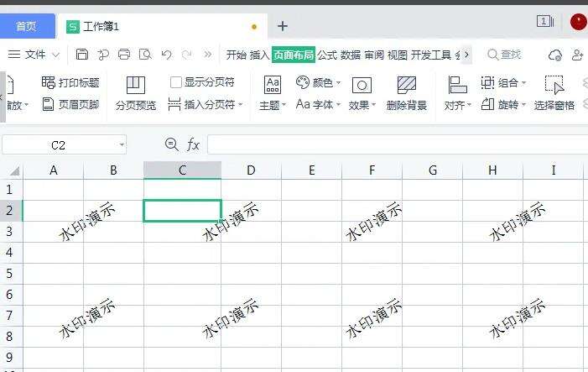Select row 8 header

[10, 337]
